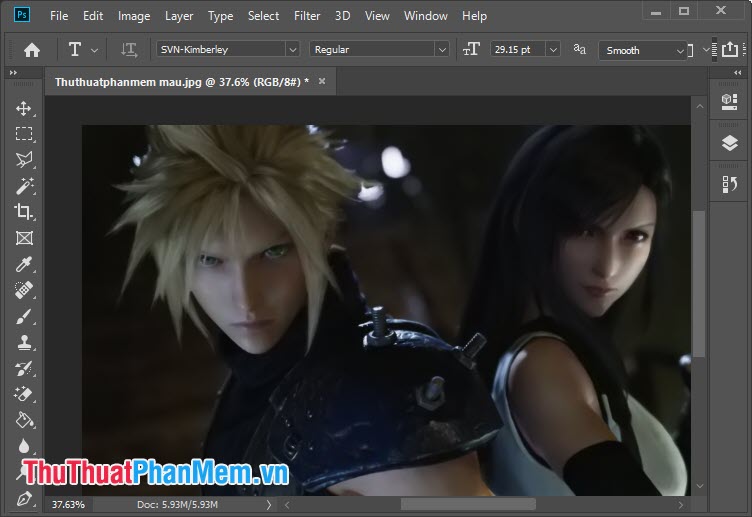
Task: Select the Spot Healing Brush tool
Action: pyautogui.click(x=24, y=290)
